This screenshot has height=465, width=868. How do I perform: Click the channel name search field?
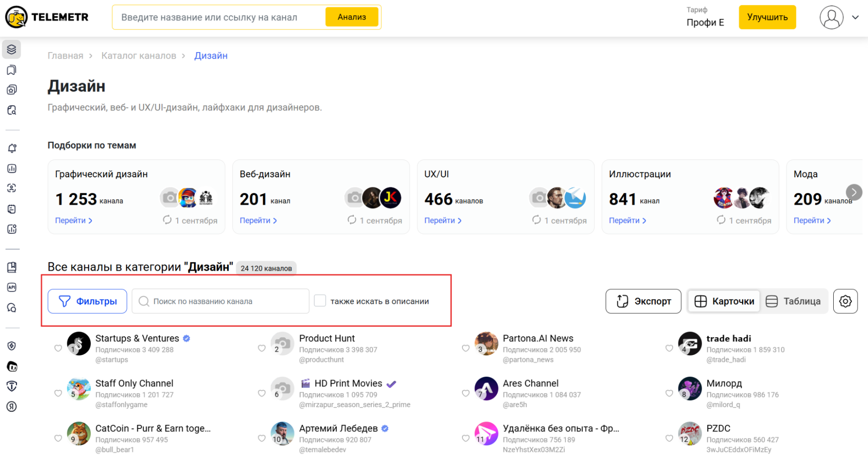point(226,301)
